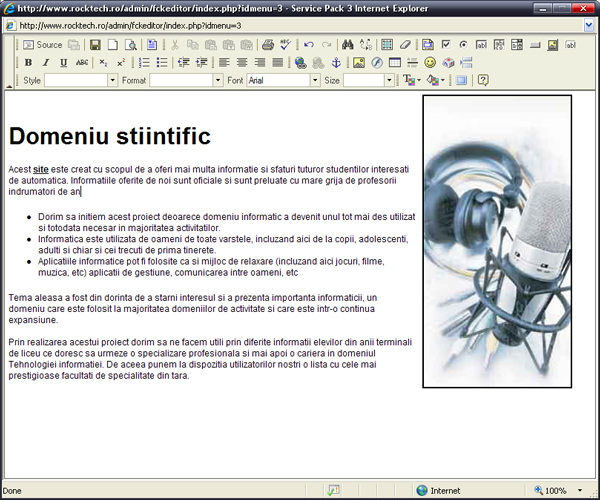Screen dimensions: 600x500
Task: Click the Source view button
Action: coord(42,45)
